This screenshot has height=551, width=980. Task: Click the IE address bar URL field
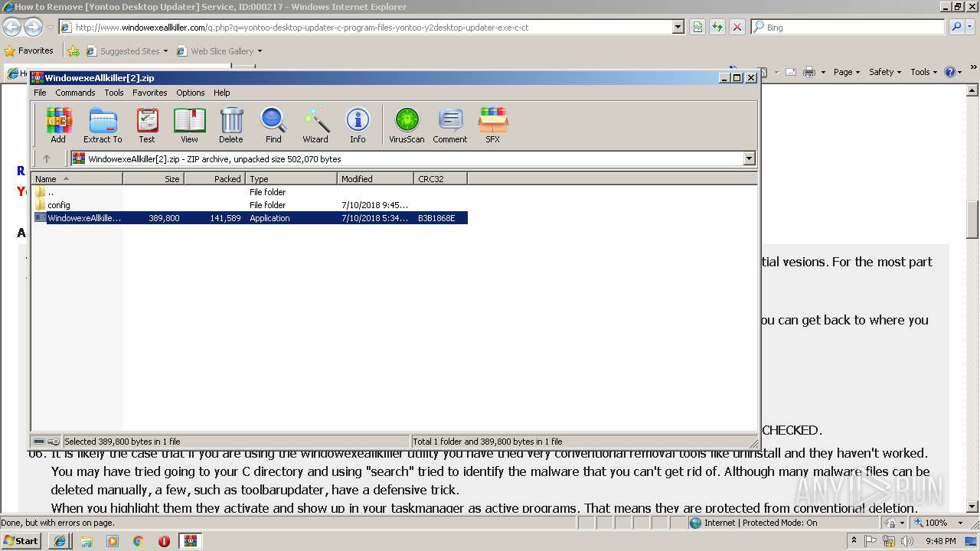[x=371, y=27]
